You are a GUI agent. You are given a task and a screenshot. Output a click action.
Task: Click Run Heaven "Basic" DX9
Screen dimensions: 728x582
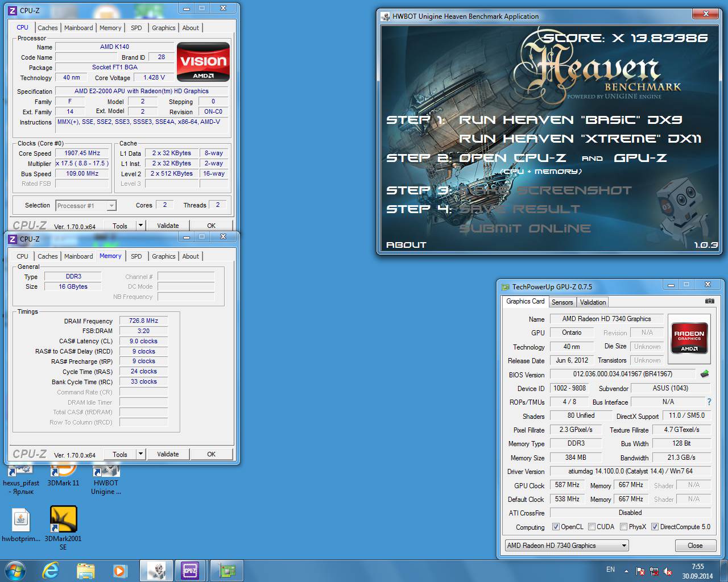570,120
